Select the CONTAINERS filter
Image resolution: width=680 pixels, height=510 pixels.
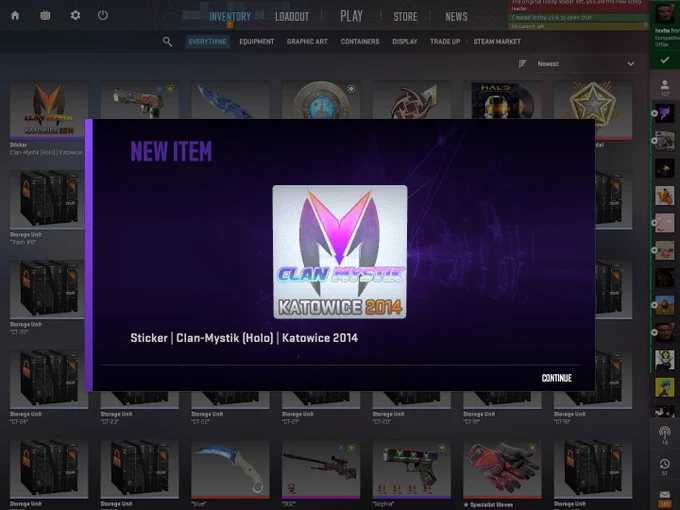click(360, 42)
